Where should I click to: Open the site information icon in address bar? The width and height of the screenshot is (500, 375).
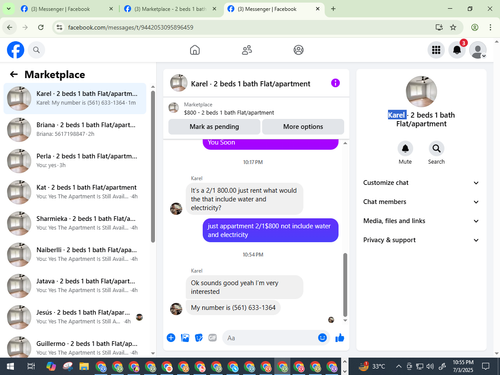[59, 27]
